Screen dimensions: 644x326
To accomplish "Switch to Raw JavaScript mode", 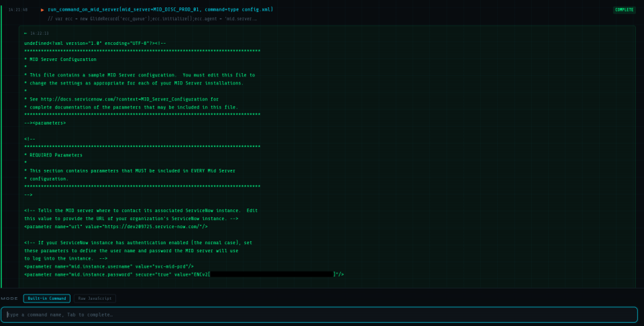I will pos(95,298).
